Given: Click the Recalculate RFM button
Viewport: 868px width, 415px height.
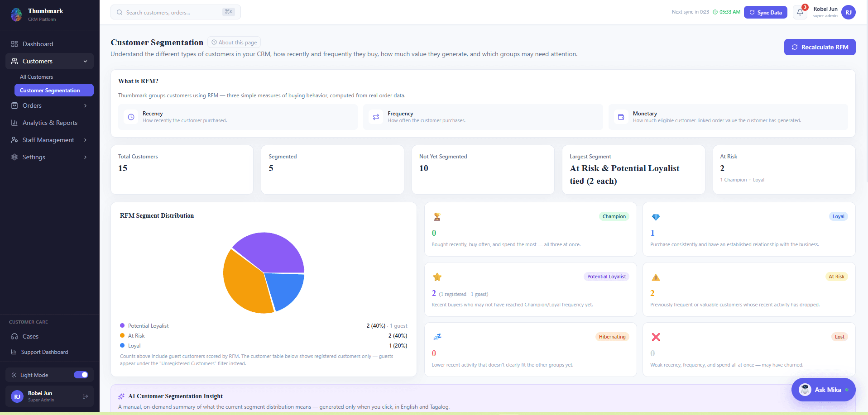Looking at the screenshot, I should (x=820, y=47).
